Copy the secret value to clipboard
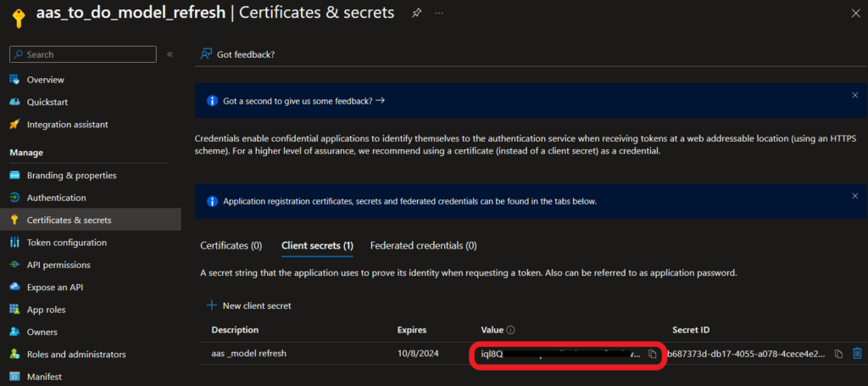 [x=653, y=354]
